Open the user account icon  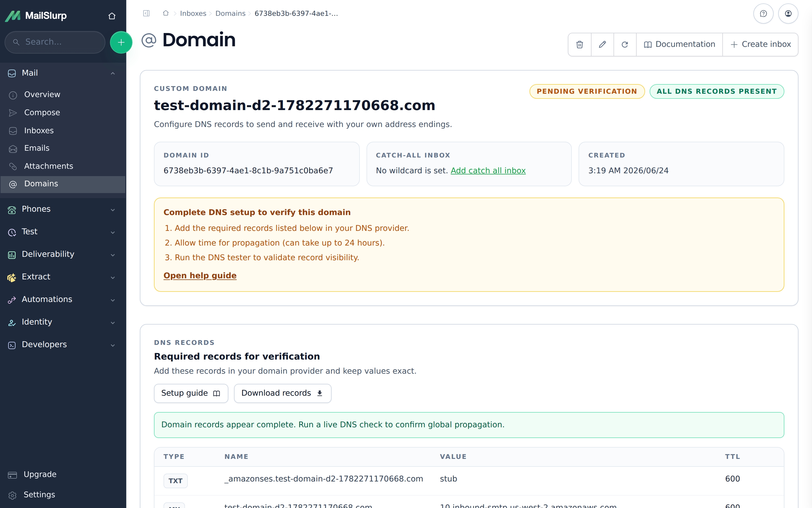788,14
